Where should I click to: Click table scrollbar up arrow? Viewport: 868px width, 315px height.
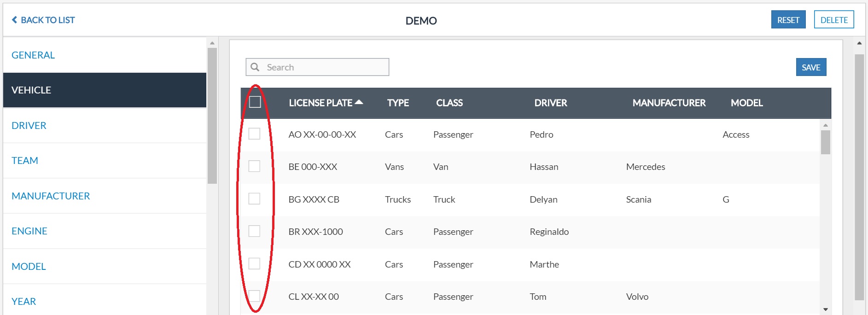pyautogui.click(x=825, y=125)
